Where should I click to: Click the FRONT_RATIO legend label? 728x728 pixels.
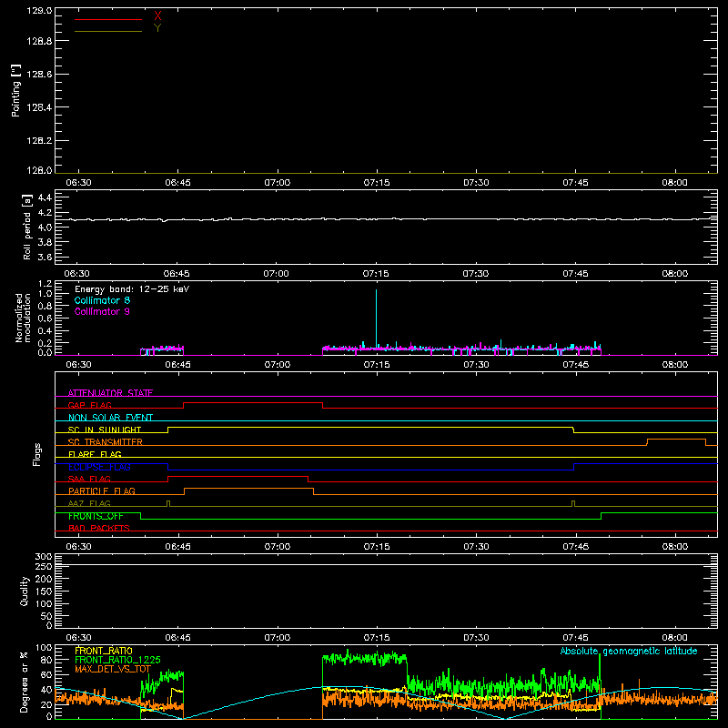[x=104, y=651]
